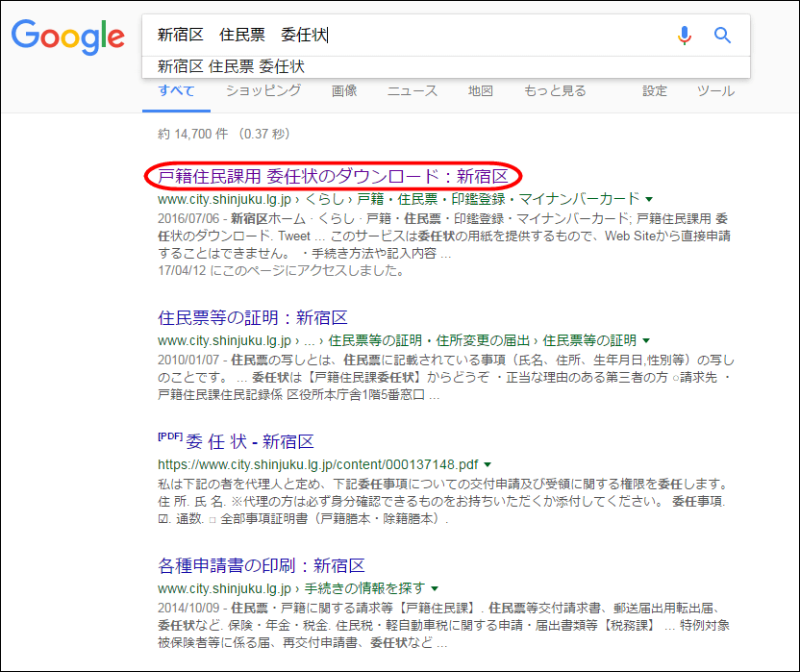The image size is (800, 672).
Task: Open the ツール options
Action: point(715,91)
